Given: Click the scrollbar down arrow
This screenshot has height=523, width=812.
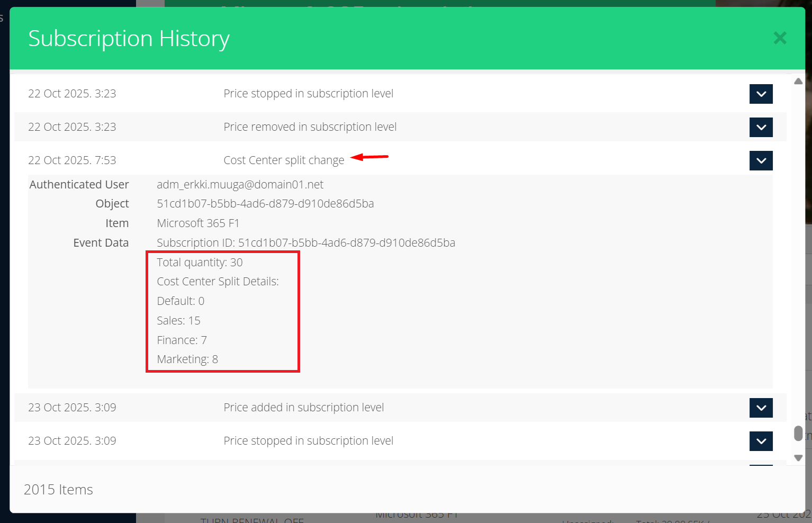Looking at the screenshot, I should click(798, 458).
